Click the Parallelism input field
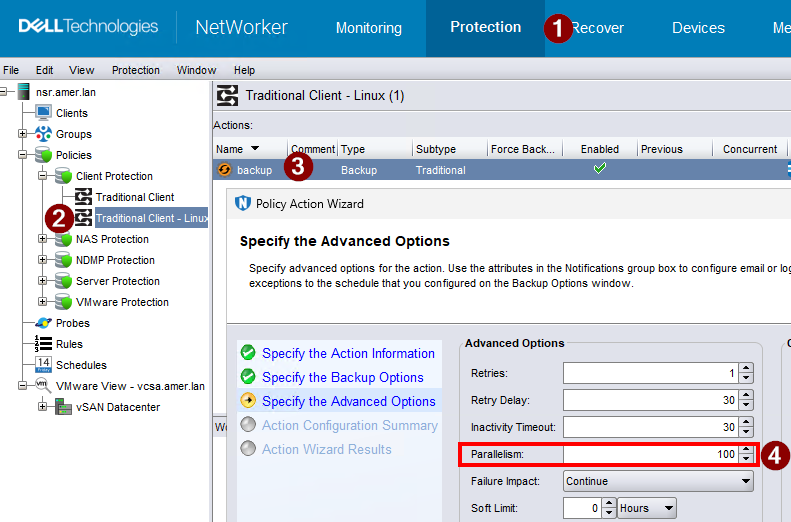The height and width of the screenshot is (522, 791). click(650, 454)
